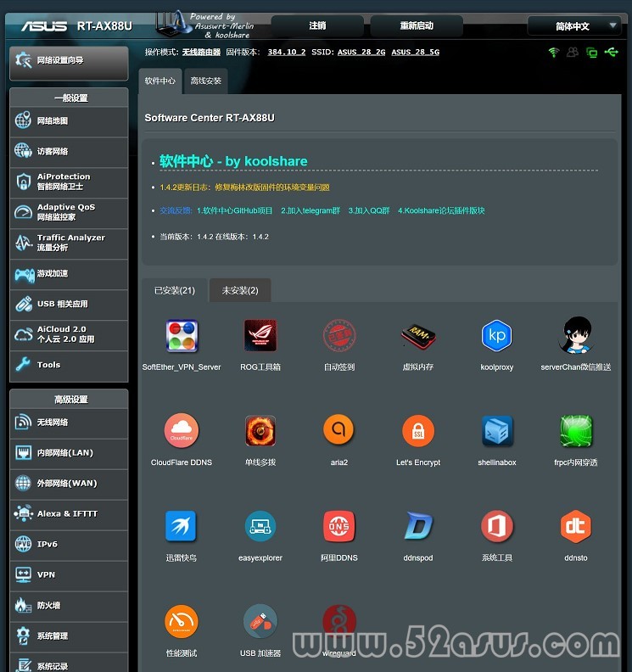Viewport: 632px width, 672px height.
Task: Open 3.加入QQ群 link
Action: click(369, 211)
